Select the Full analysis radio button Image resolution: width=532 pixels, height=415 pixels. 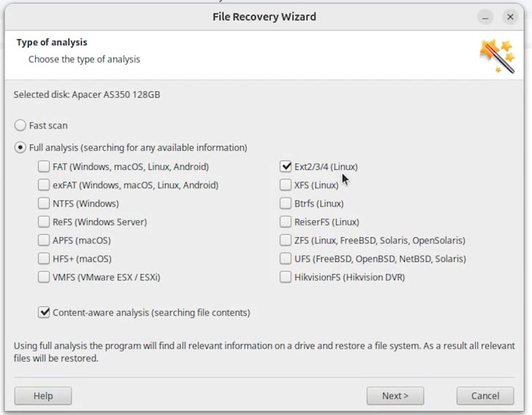20,148
